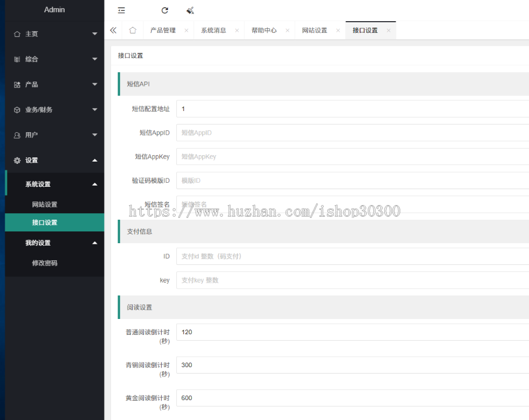Image resolution: width=529 pixels, height=420 pixels.
Task: Focus the 短信AppID input field
Action: point(353,133)
